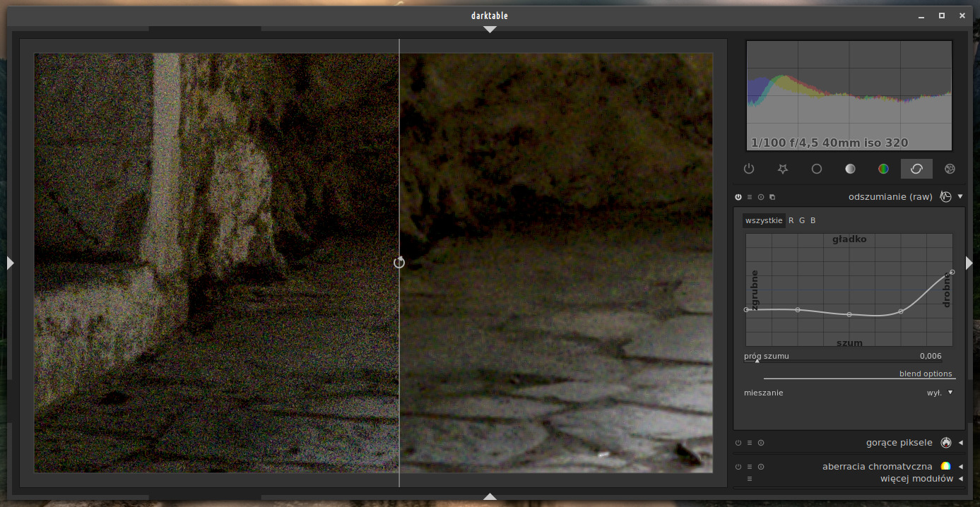Create new instance of odszumianie (raw)

(x=772, y=197)
